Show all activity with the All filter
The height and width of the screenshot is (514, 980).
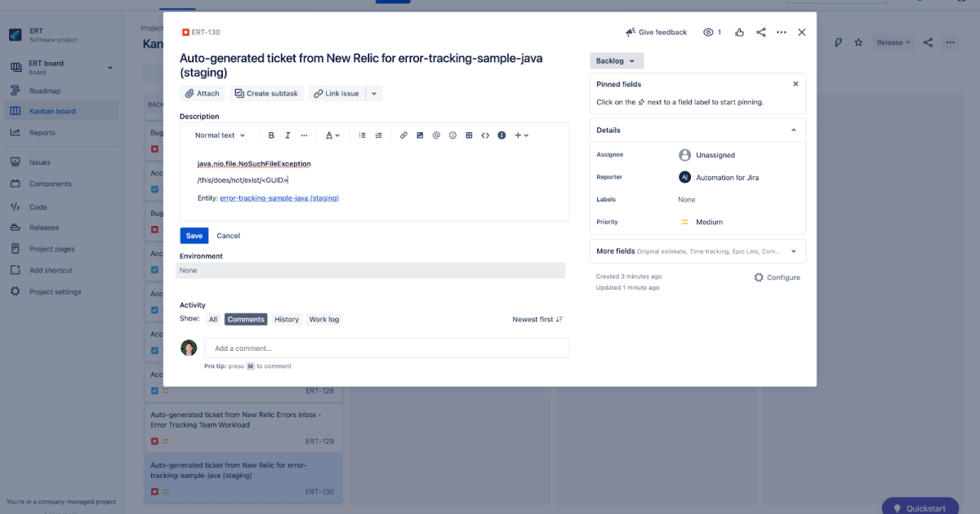(213, 319)
